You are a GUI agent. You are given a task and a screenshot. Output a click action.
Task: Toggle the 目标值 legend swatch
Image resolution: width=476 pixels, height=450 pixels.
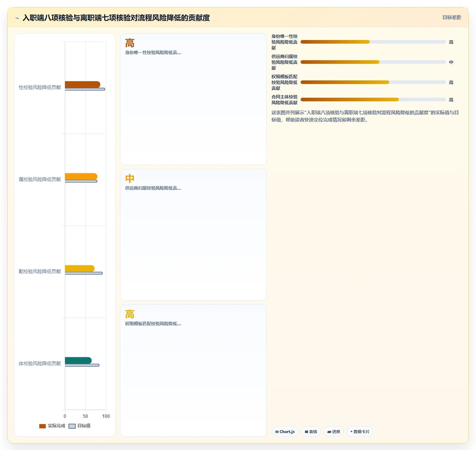pyautogui.click(x=72, y=426)
